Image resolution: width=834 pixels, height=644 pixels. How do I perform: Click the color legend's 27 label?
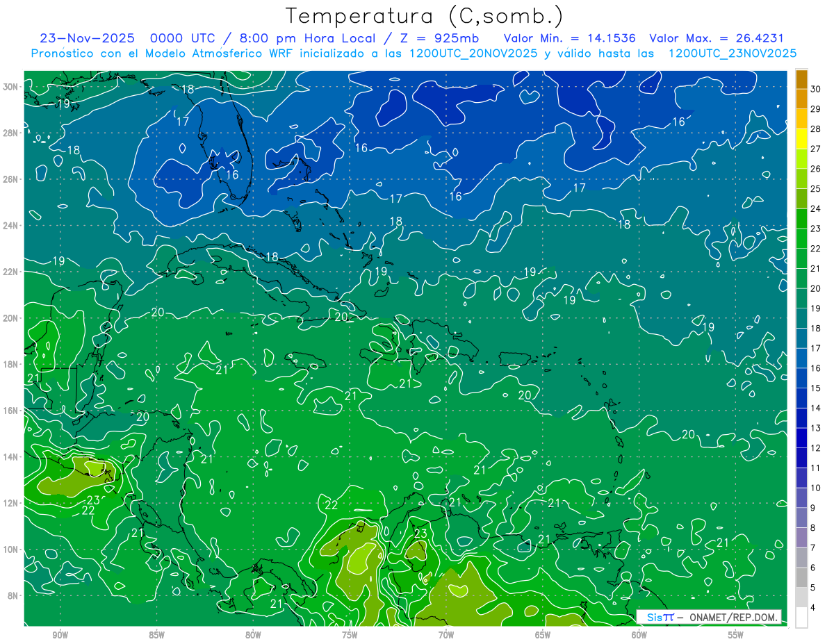pos(816,149)
